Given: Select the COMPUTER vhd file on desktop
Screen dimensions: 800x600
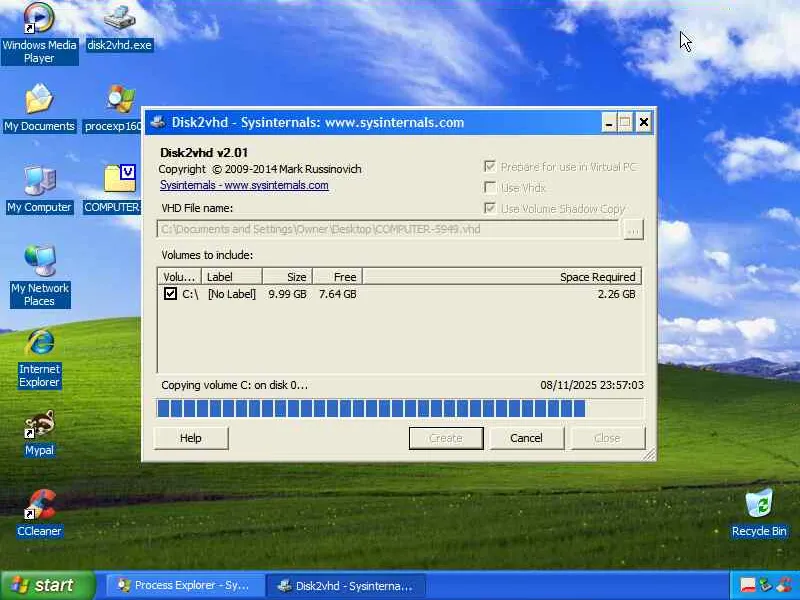Looking at the screenshot, I should (x=112, y=189).
